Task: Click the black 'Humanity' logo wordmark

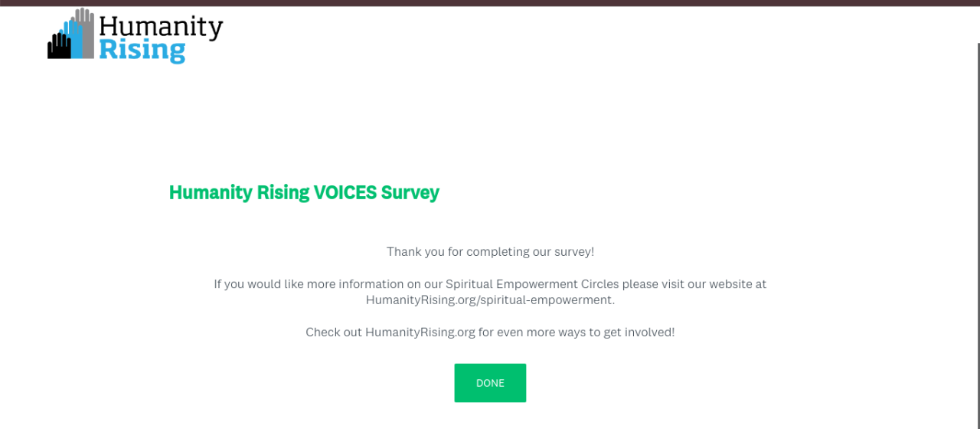Action: [161, 28]
